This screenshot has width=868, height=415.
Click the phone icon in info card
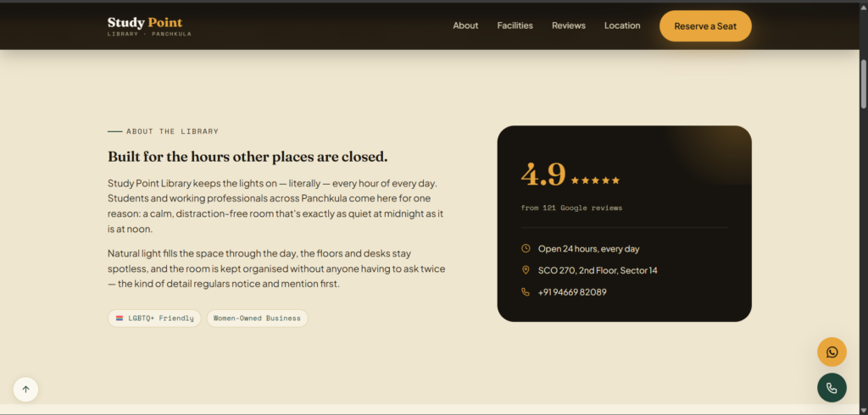point(526,291)
